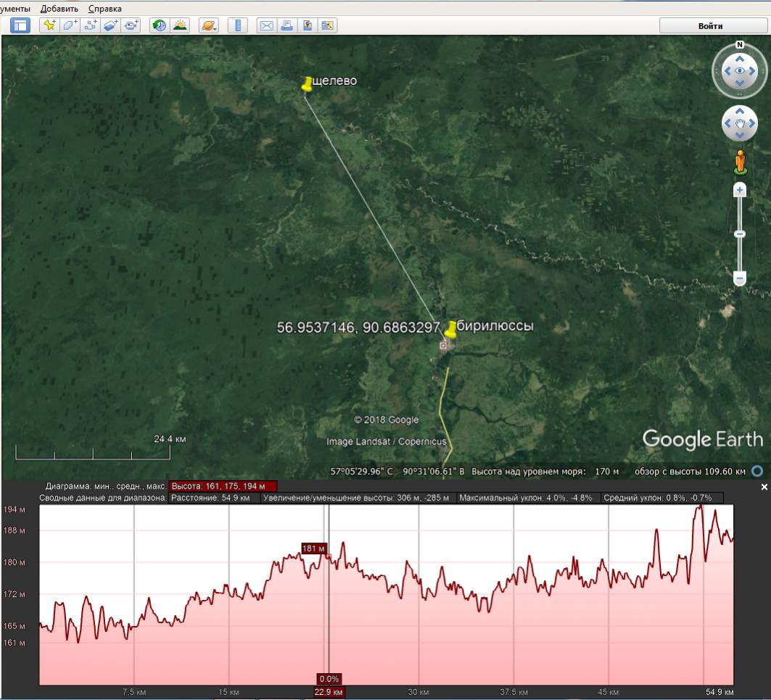Toggle historical imagery clock icon
This screenshot has width=771, height=700.
coord(159,25)
